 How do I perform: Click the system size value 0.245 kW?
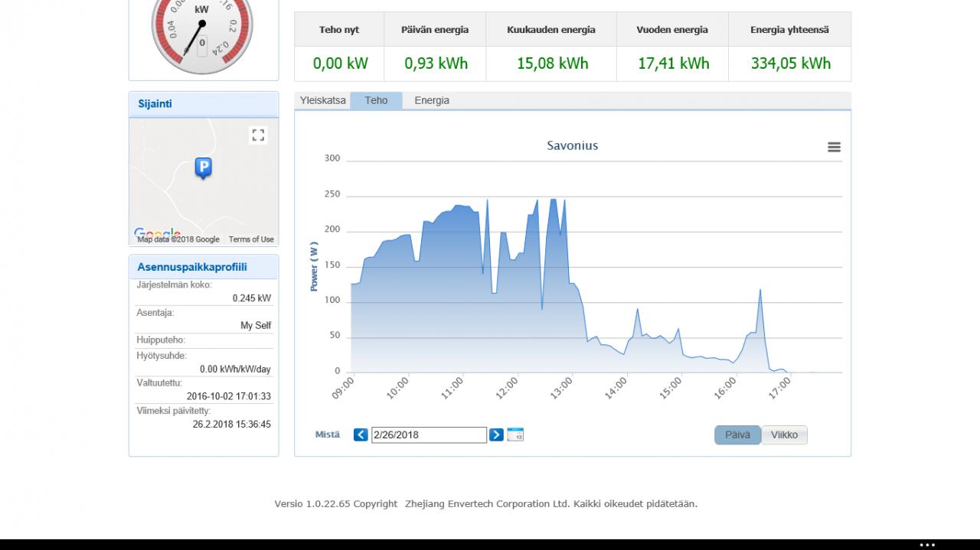tap(252, 298)
